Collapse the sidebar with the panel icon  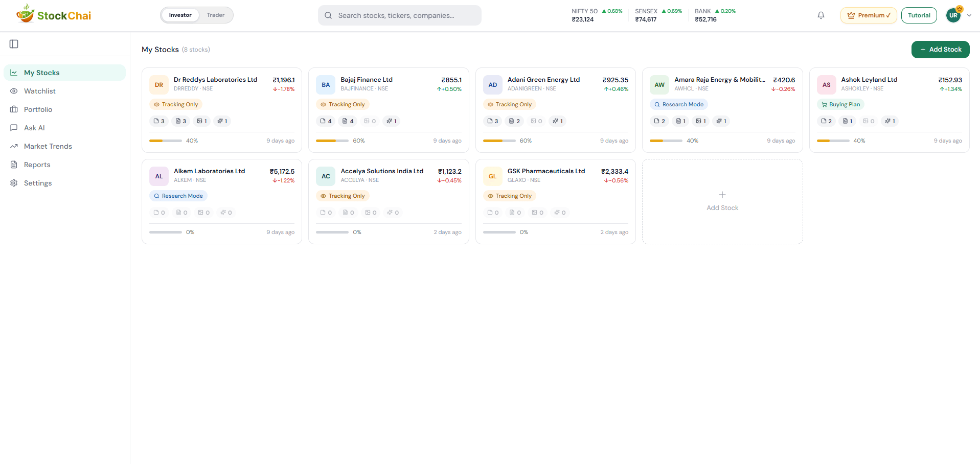[x=14, y=44]
